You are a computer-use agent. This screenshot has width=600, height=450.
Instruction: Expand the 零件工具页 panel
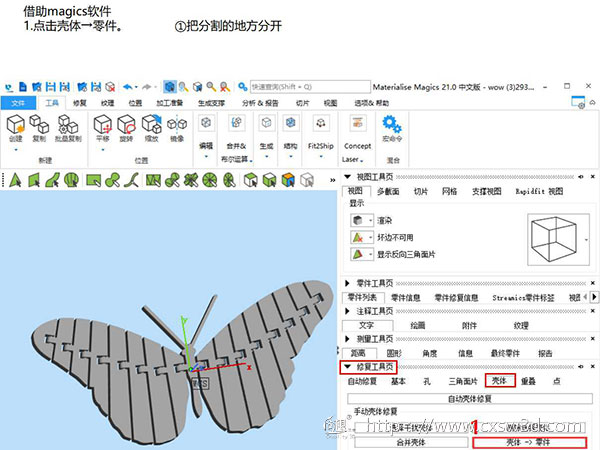pyautogui.click(x=348, y=284)
